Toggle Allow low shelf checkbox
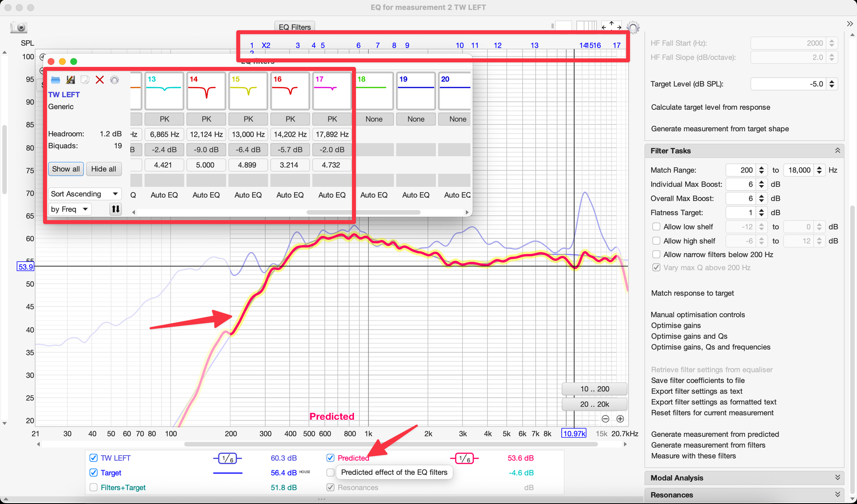Screen dimensions: 857x504 click(x=656, y=227)
